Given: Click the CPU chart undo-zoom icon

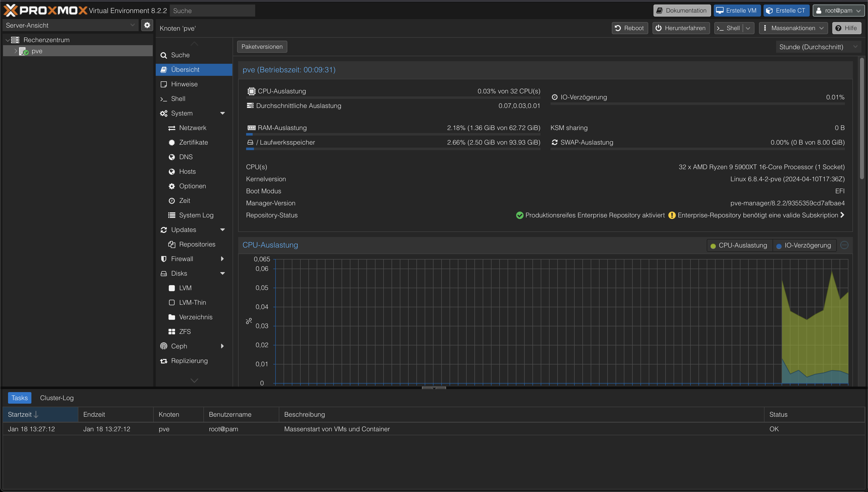Looking at the screenshot, I should [844, 245].
